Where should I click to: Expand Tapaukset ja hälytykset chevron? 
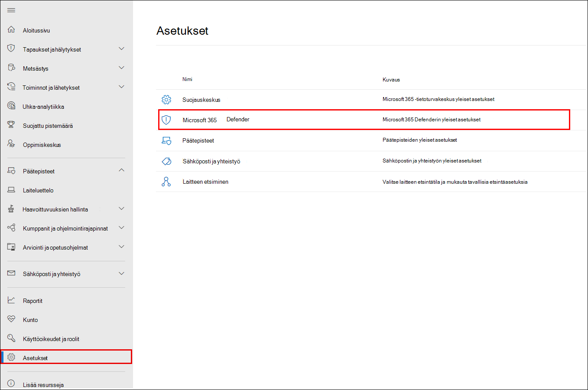[x=121, y=49]
